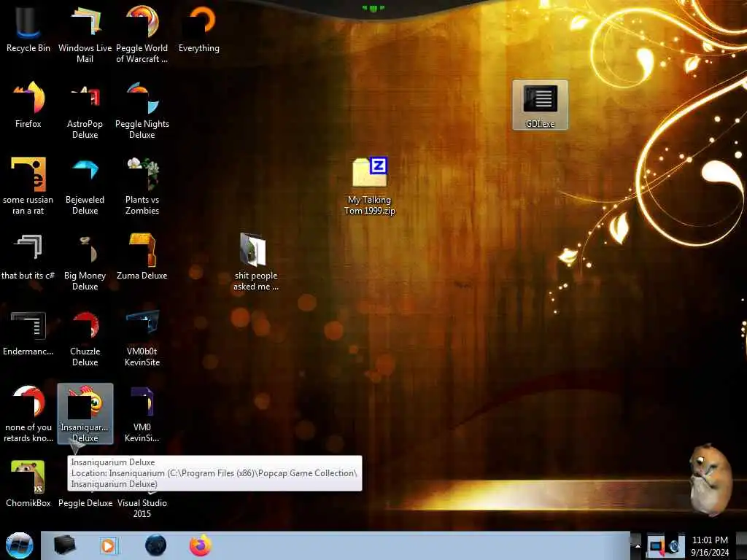Viewport: 747px width, 560px height.
Task: Select the 'shit people asked me' folder
Action: [256, 262]
